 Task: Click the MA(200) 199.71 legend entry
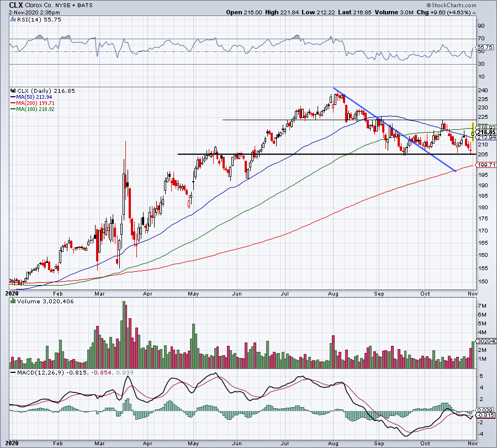[33, 103]
